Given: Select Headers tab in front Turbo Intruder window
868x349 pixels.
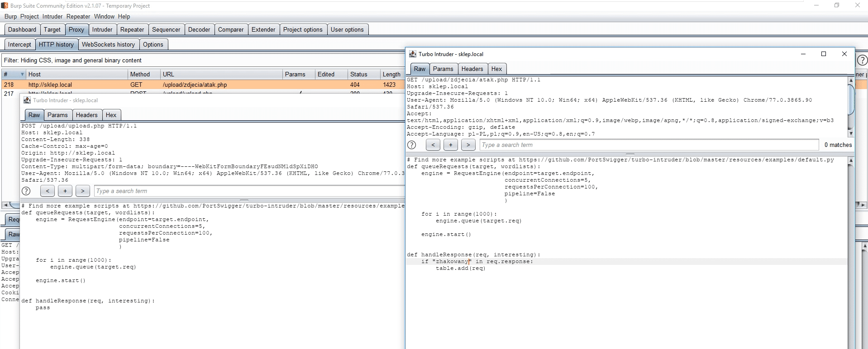Looking at the screenshot, I should (x=472, y=69).
